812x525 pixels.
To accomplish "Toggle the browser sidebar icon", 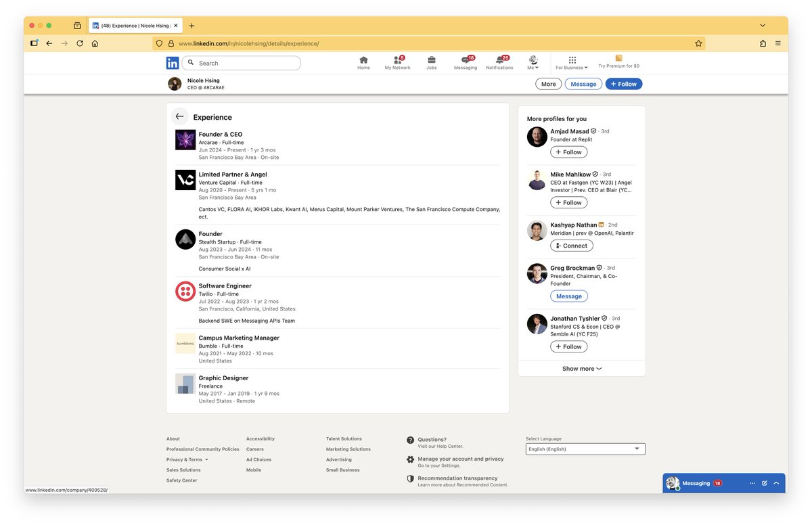I will coord(35,43).
